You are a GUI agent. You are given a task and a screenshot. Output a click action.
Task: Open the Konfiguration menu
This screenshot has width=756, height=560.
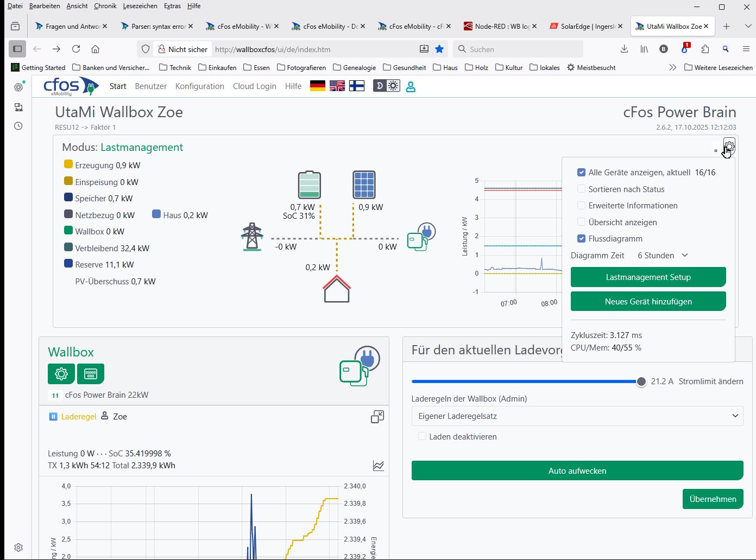coord(199,86)
